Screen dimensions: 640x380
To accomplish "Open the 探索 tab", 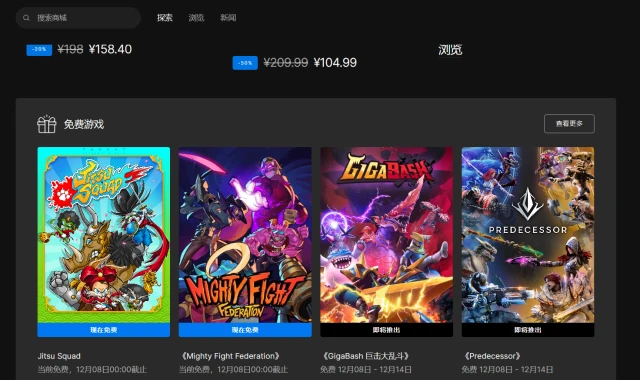I will point(165,18).
